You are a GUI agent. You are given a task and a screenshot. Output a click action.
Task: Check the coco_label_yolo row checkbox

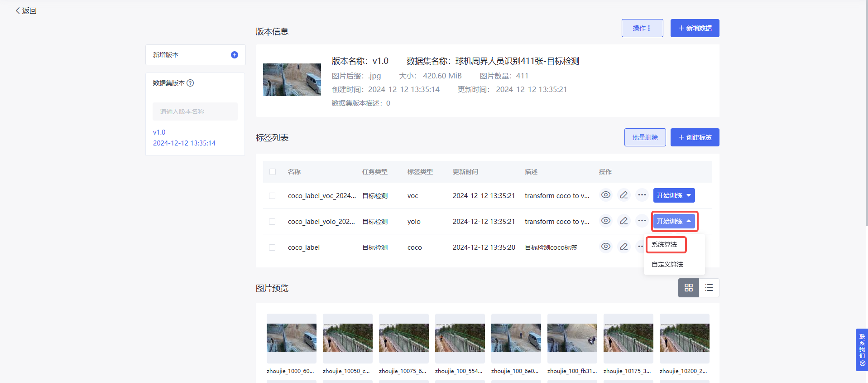click(272, 222)
